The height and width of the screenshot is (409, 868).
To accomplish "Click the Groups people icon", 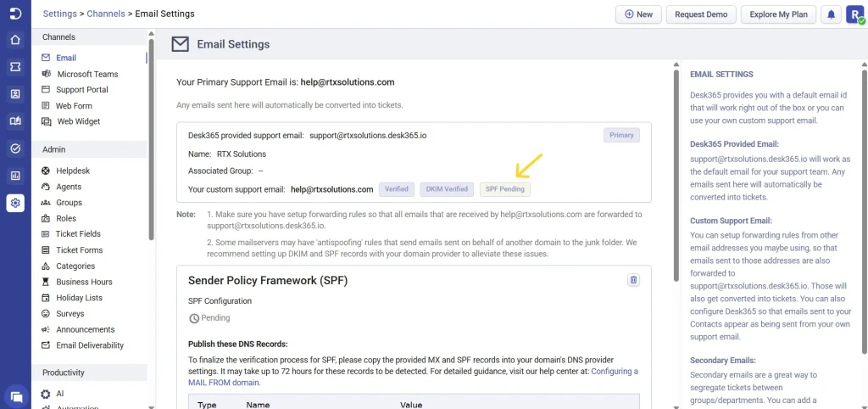I will [x=46, y=203].
